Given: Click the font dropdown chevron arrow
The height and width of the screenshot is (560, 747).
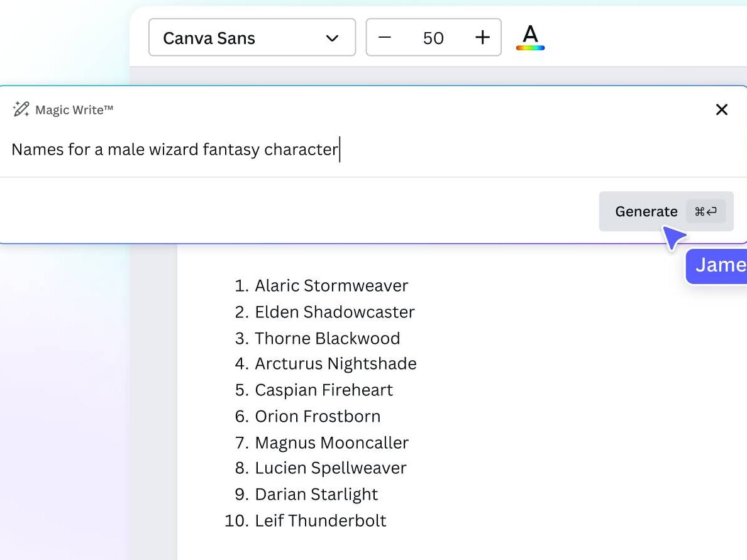Looking at the screenshot, I should 332,38.
